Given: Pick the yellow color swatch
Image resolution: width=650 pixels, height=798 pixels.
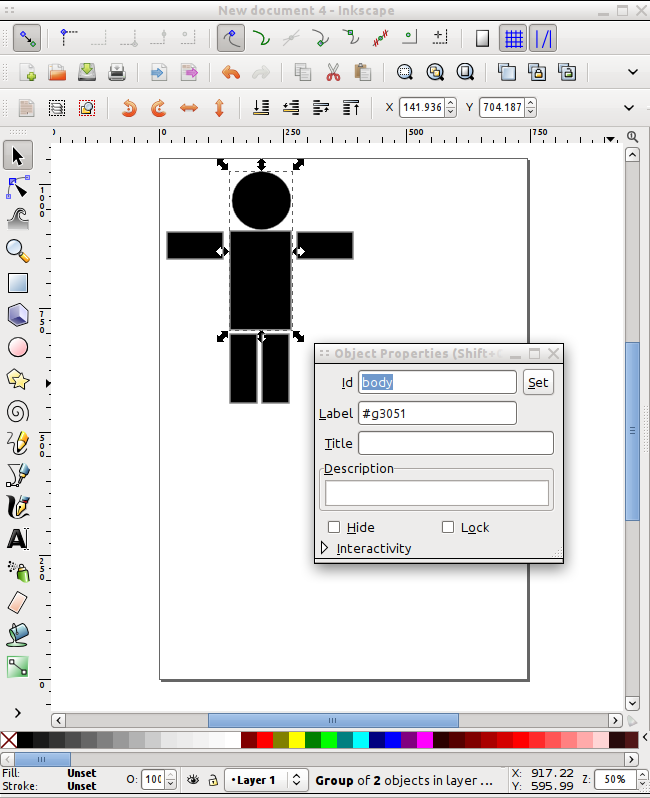Looking at the screenshot, I should click(297, 739).
